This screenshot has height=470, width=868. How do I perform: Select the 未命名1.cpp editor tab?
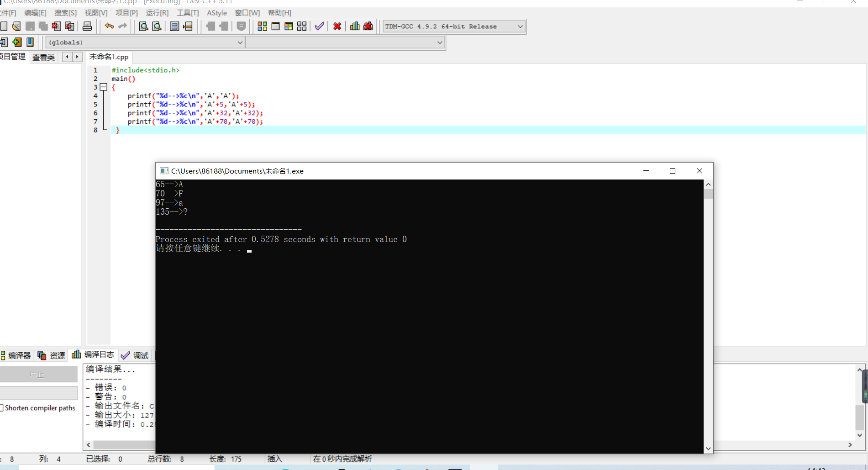tap(109, 57)
